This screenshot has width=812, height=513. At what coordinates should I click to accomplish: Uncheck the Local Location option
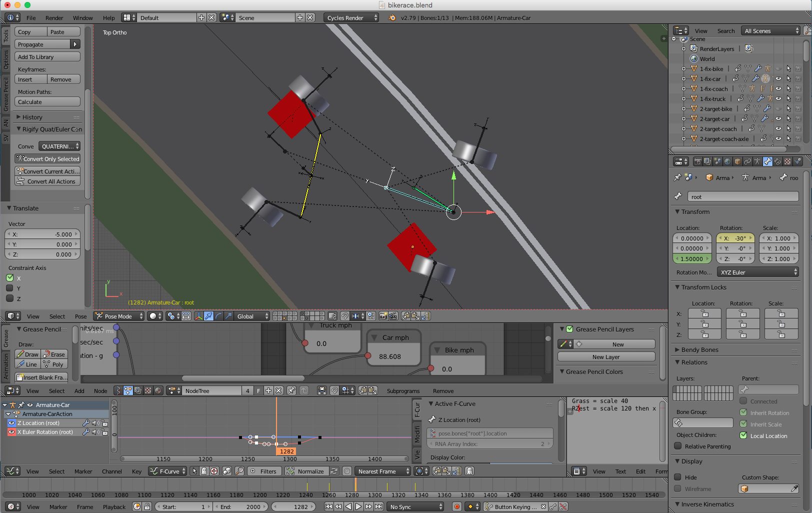[x=743, y=435]
